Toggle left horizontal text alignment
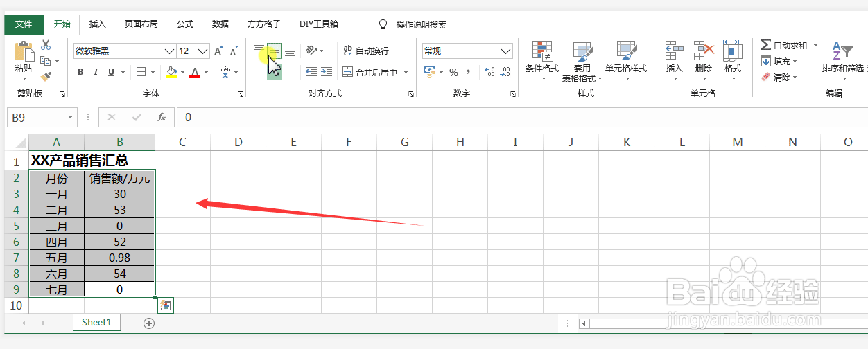 click(x=259, y=72)
